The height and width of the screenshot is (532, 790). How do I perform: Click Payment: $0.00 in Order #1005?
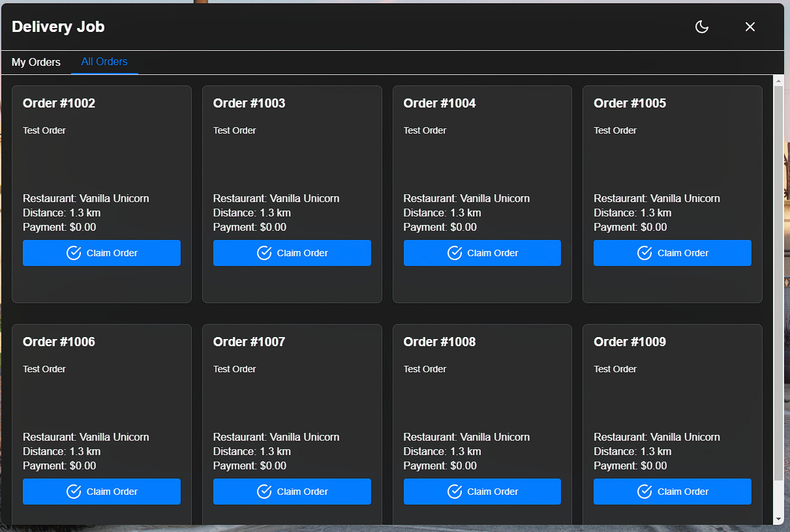pyautogui.click(x=630, y=227)
